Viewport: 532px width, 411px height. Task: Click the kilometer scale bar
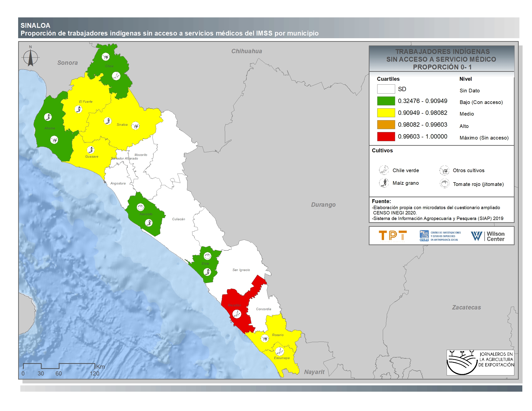(59, 366)
